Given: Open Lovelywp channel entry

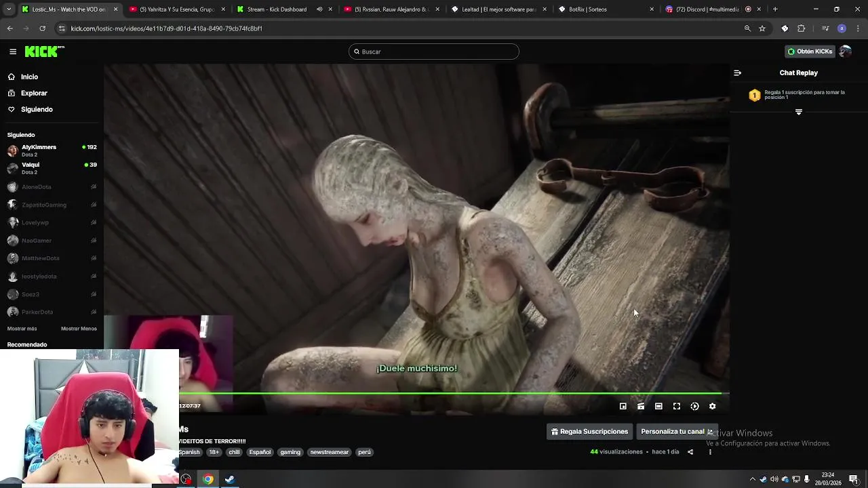Looking at the screenshot, I should (52, 222).
